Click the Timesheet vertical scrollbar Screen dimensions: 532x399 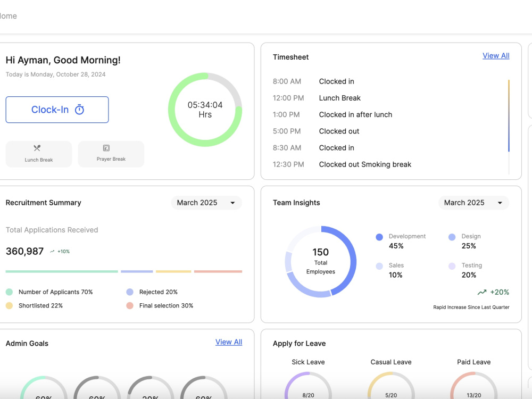click(x=509, y=115)
